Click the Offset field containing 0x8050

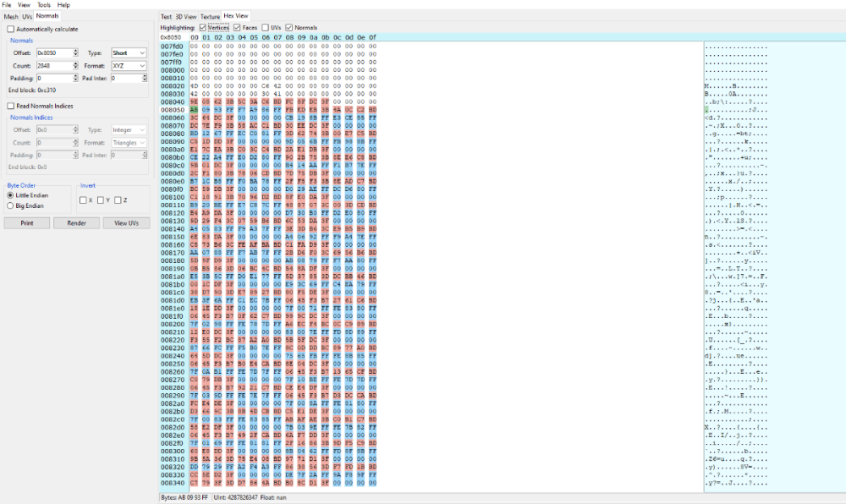click(51, 52)
